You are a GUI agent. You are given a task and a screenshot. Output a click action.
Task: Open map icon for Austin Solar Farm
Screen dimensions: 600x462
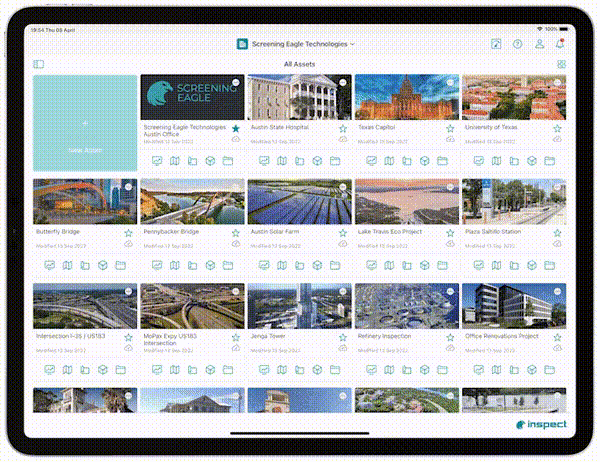coord(282,265)
